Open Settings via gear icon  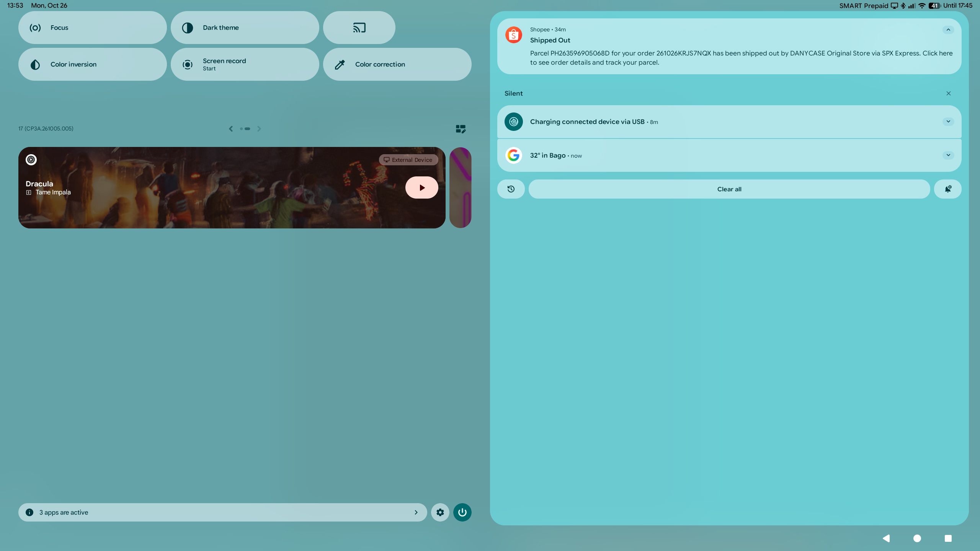pyautogui.click(x=440, y=512)
